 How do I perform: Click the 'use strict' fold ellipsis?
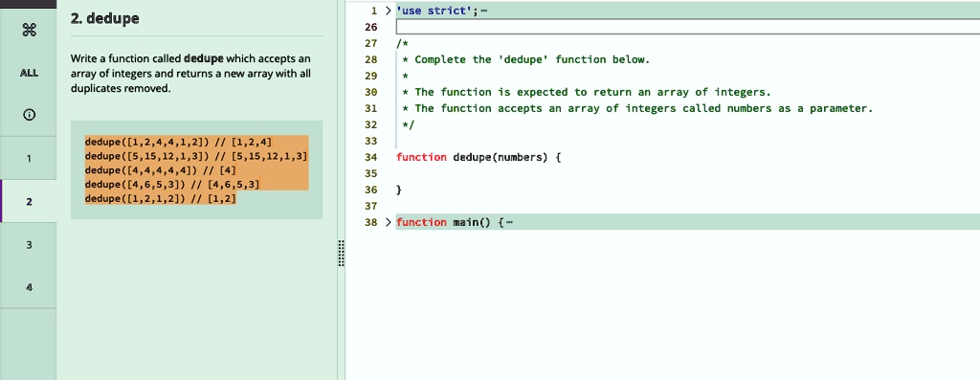pyautogui.click(x=485, y=11)
